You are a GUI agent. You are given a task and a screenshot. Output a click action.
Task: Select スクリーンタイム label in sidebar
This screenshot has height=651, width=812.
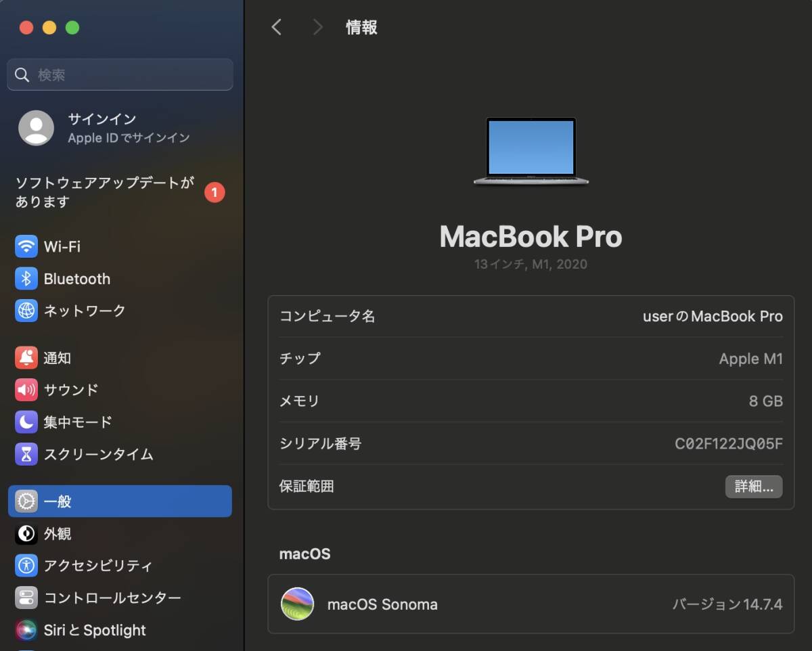click(x=99, y=454)
